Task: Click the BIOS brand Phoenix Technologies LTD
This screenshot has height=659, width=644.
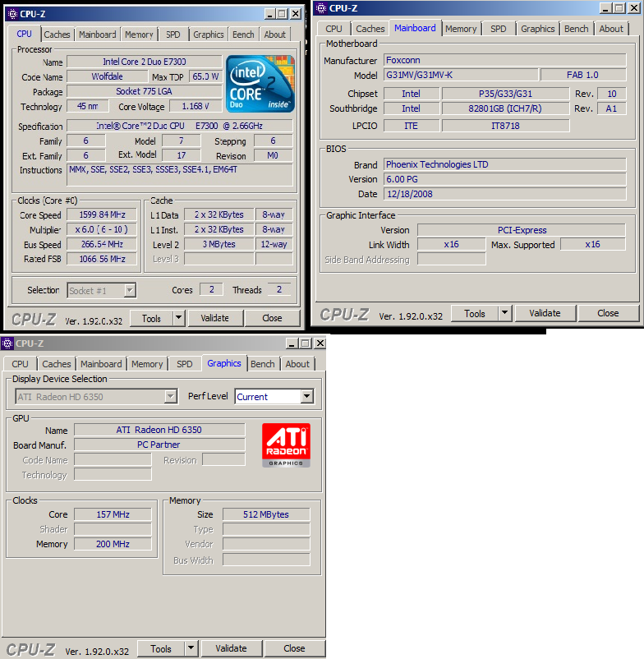Action: point(504,164)
